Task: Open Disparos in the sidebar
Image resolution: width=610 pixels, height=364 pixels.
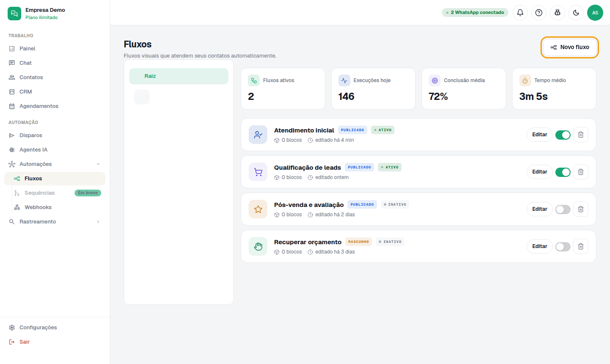Action: coord(55,135)
